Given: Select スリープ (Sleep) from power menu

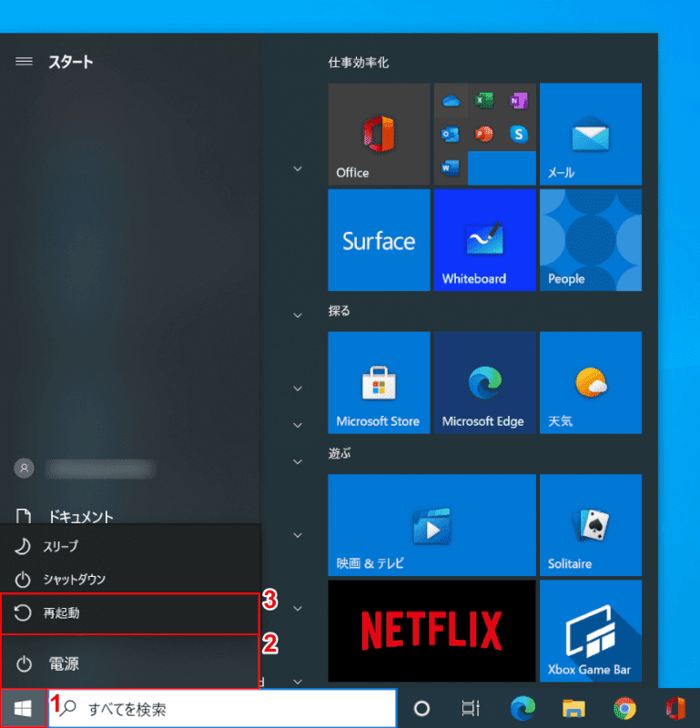Looking at the screenshot, I should (x=130, y=546).
